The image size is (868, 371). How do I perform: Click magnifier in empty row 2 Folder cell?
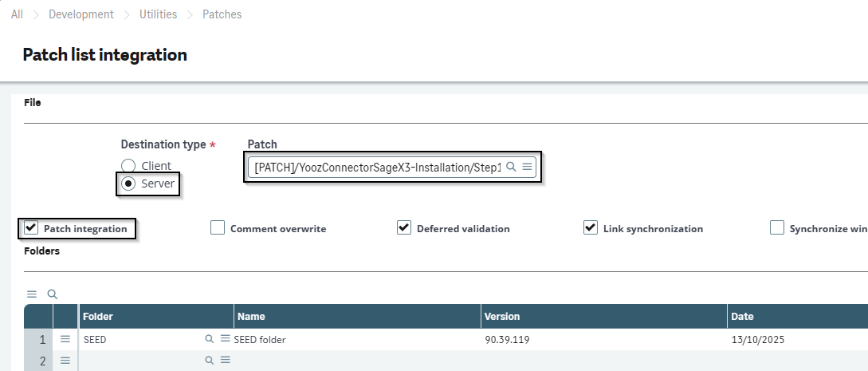[210, 361]
